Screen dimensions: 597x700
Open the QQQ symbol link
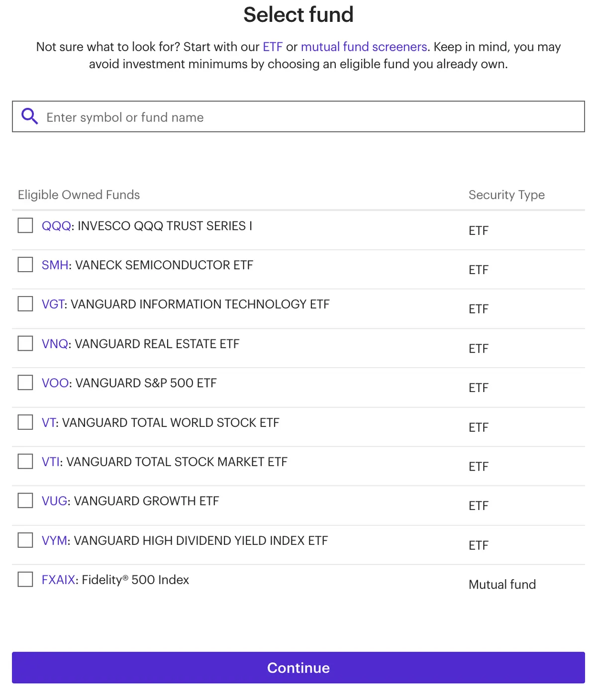[x=56, y=226]
